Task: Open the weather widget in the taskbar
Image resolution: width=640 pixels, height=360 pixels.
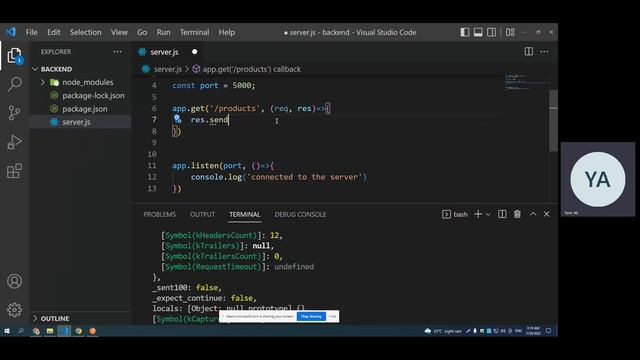Action: click(443, 331)
